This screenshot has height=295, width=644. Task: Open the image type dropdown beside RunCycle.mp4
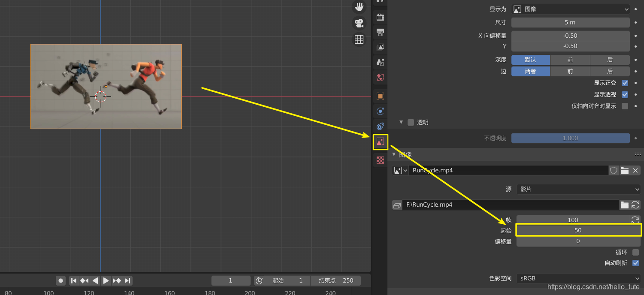coord(400,170)
